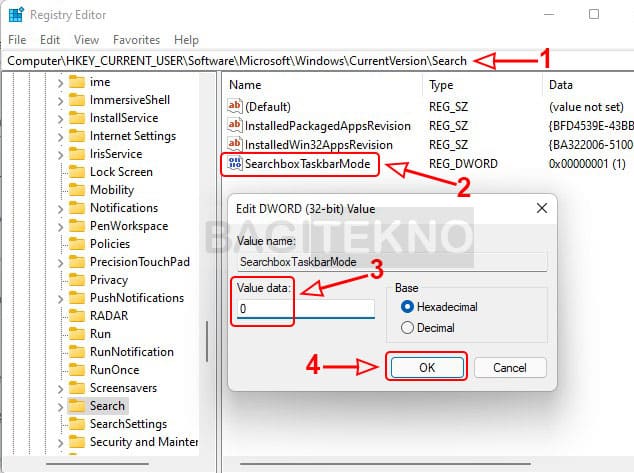
Task: Click the PushNotifications folder icon
Action: [x=76, y=298]
